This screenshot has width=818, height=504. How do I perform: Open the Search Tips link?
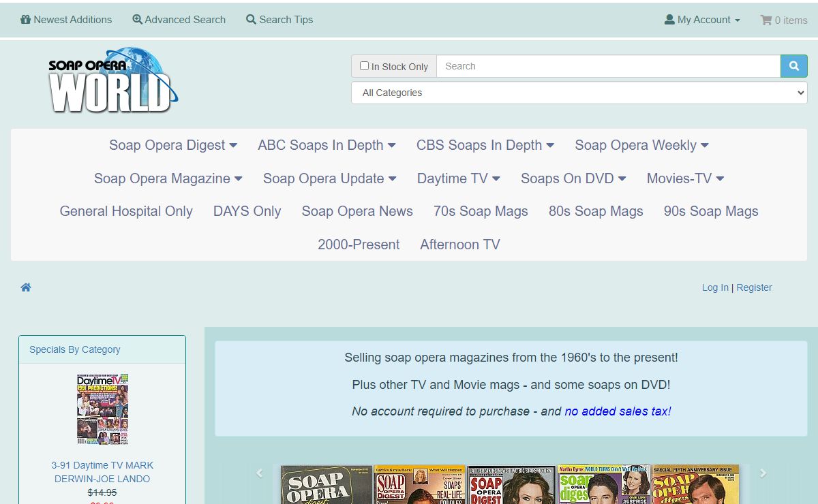[279, 20]
